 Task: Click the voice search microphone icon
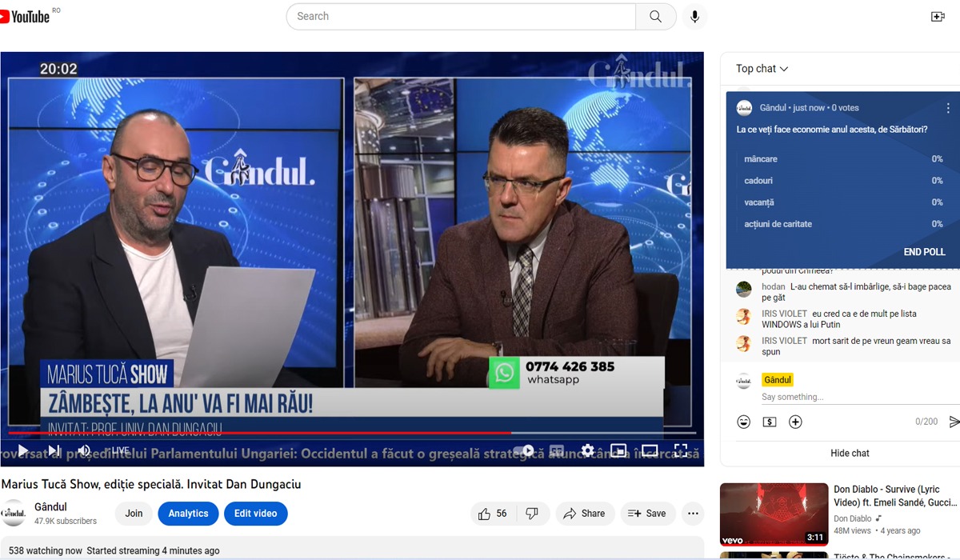694,17
